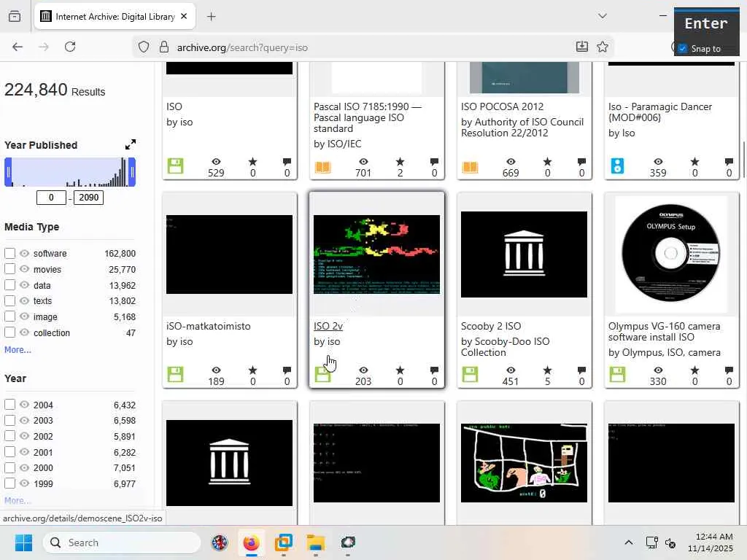The height and width of the screenshot is (560, 747).
Task: Click the browser Back arrow
Action: [x=18, y=47]
